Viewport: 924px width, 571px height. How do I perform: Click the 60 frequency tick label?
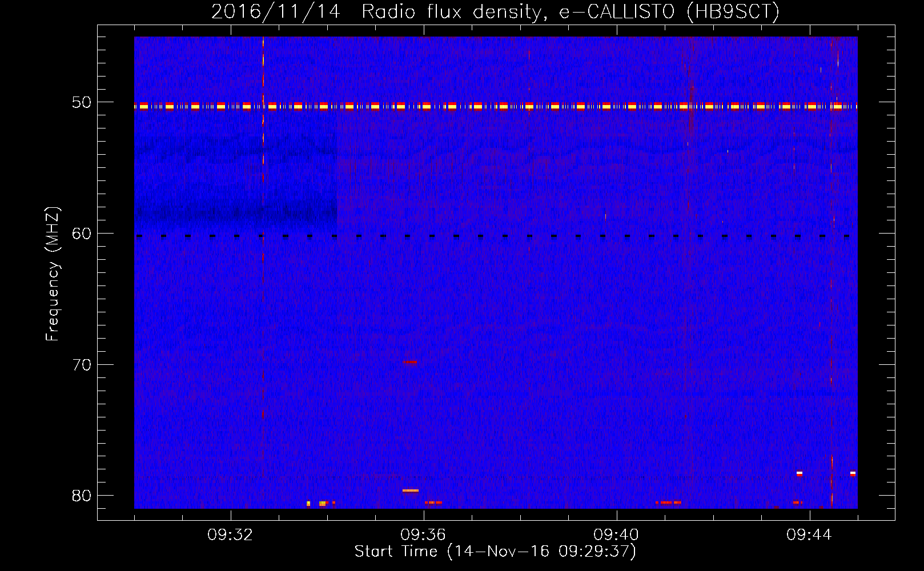click(82, 234)
